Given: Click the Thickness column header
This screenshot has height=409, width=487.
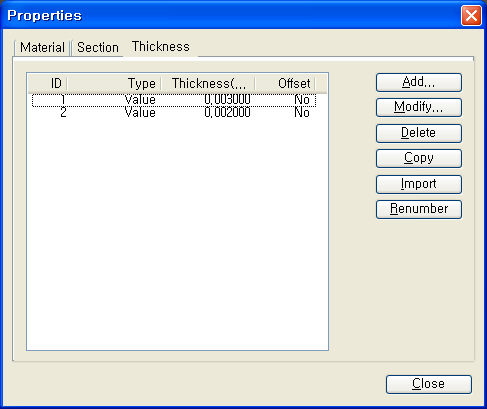Looking at the screenshot, I should 208,83.
